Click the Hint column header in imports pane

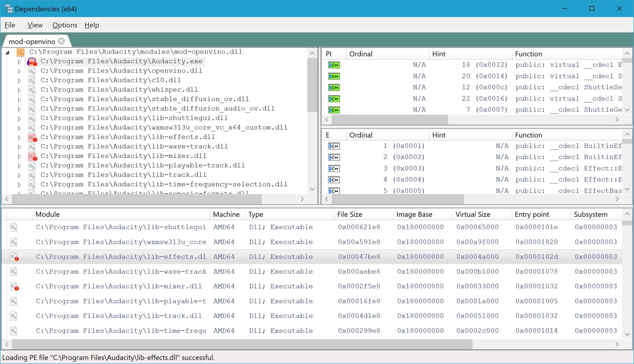[x=439, y=54]
